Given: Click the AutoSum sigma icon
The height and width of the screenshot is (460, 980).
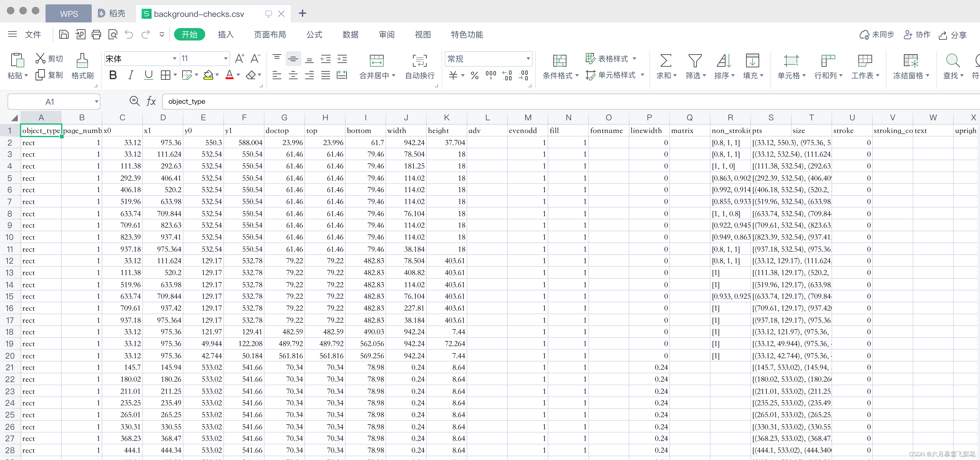Looking at the screenshot, I should coord(665,60).
